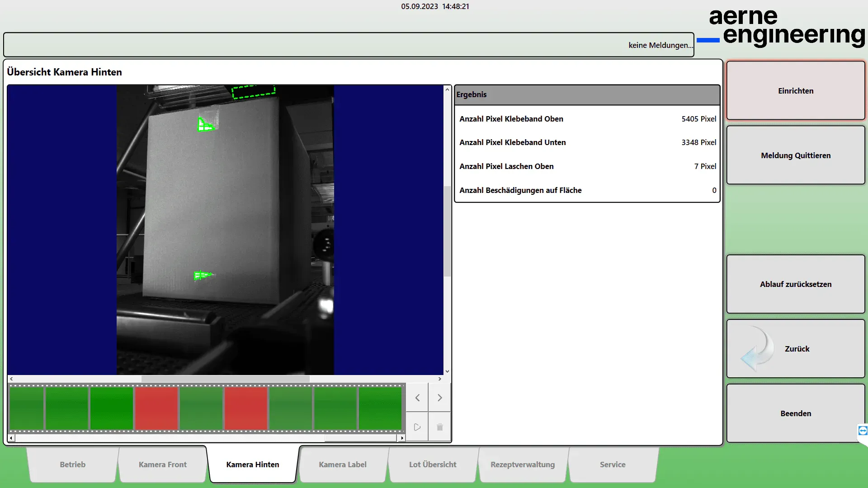Click the previous image arrow icon
Image resolution: width=868 pixels, height=488 pixels.
(x=417, y=398)
